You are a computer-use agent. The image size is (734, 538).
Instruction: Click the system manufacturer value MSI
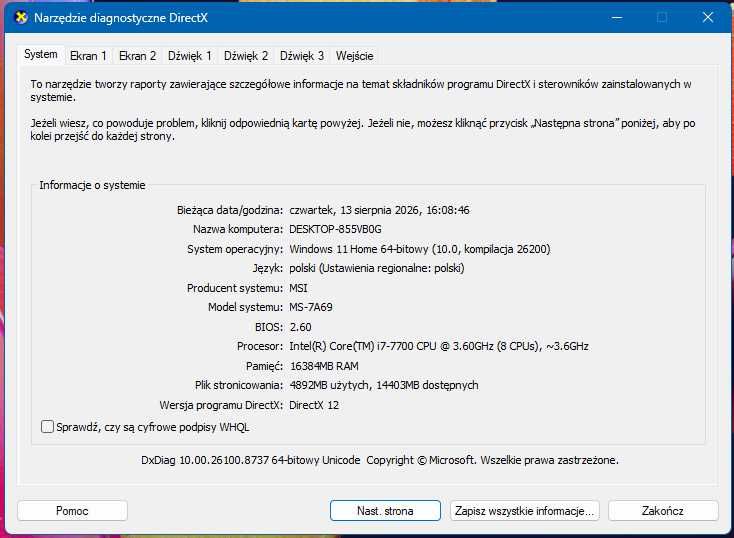(x=298, y=288)
